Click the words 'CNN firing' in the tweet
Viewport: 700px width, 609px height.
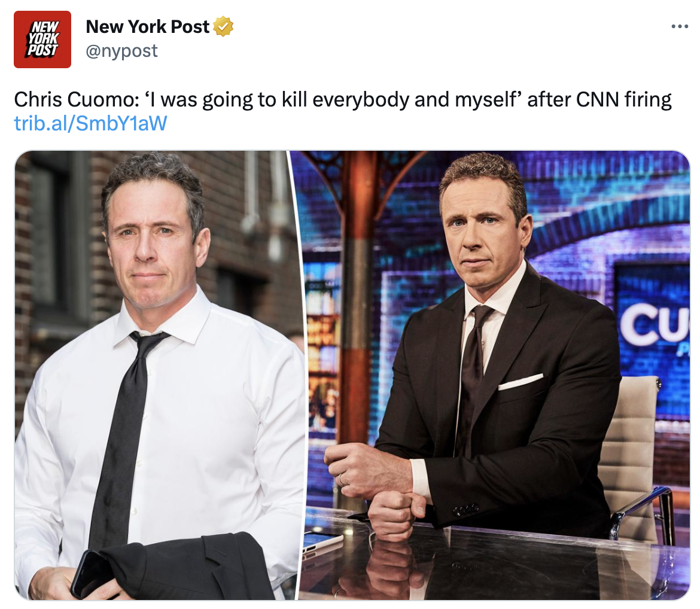tap(623, 99)
